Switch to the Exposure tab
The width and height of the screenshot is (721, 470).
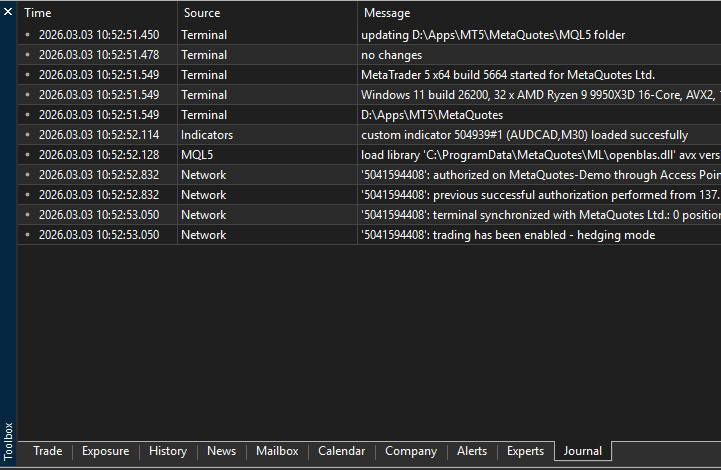tap(105, 451)
